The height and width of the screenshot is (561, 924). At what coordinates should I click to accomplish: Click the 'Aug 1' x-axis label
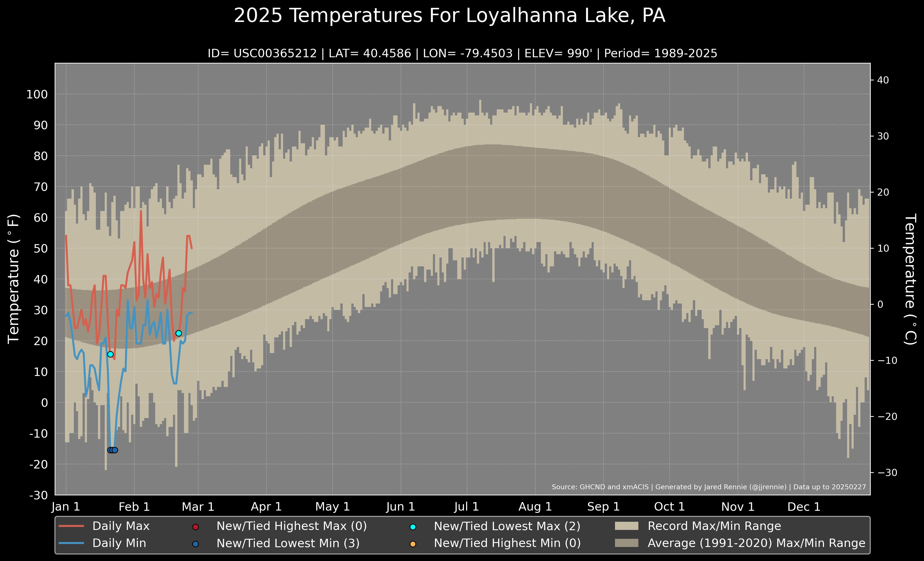click(x=535, y=507)
